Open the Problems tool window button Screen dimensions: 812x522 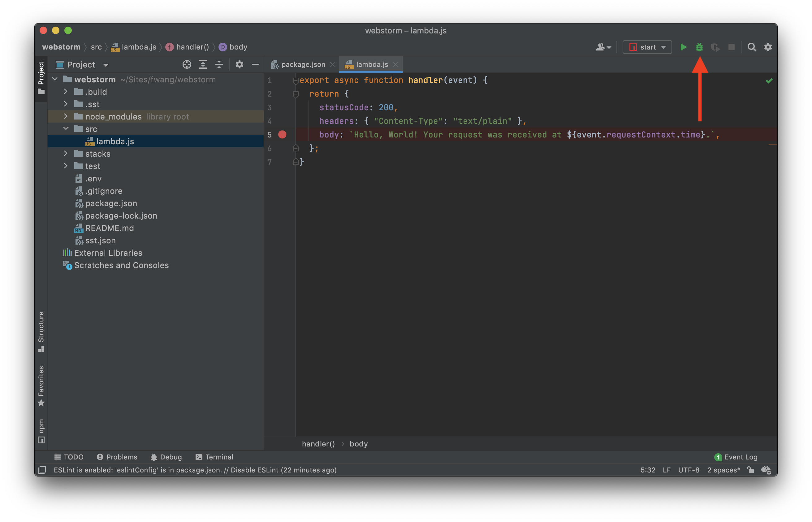click(117, 457)
